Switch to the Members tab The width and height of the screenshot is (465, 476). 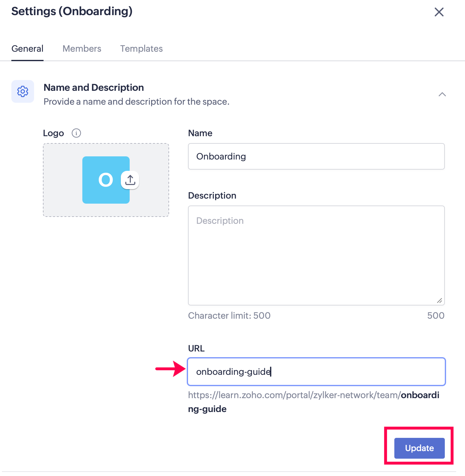[82, 49]
